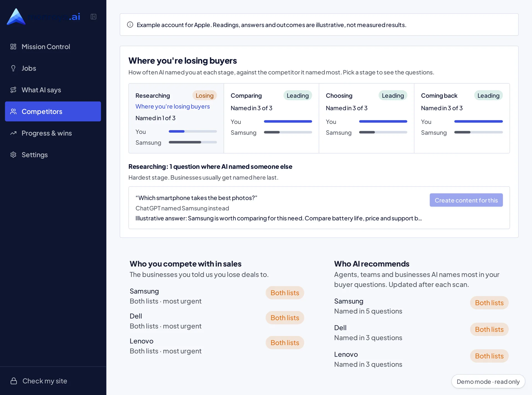Click the Demo mode · read only pill

tap(488, 382)
